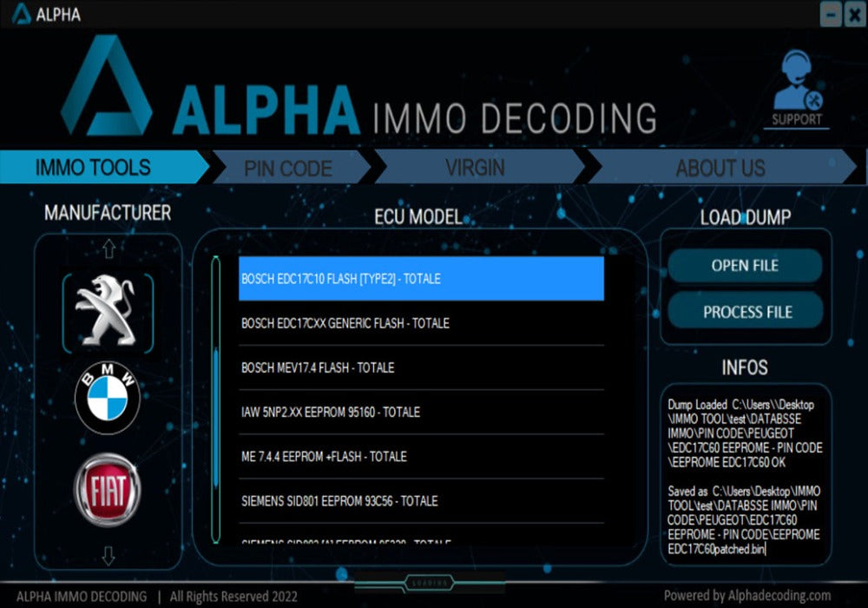Select BOSCH MEV17.4 FLASH - TOTALE
868x608 pixels.
click(x=421, y=367)
